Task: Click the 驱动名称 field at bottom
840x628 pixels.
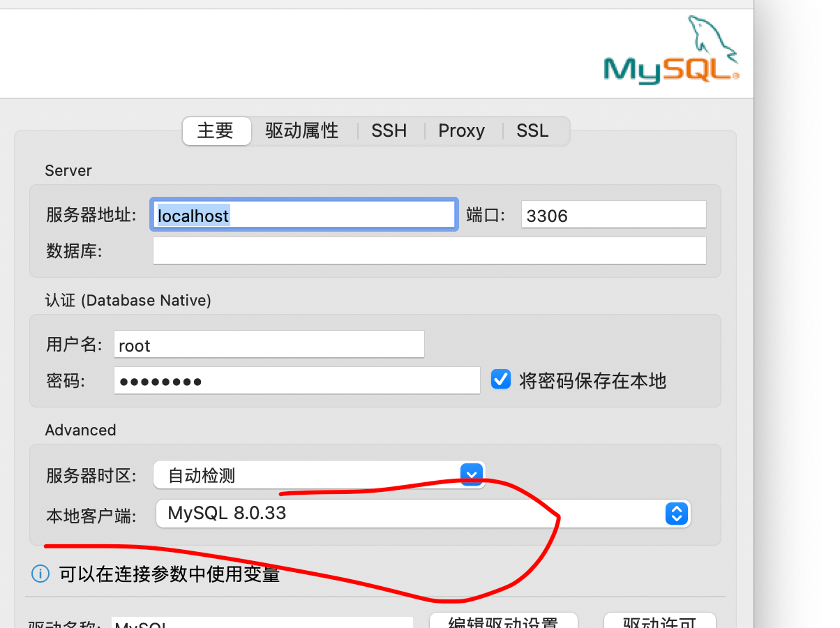Action: pyautogui.click(x=262, y=623)
